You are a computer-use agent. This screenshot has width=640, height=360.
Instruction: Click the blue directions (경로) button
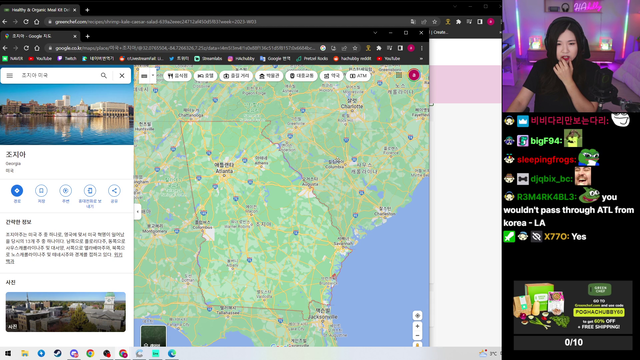(17, 191)
